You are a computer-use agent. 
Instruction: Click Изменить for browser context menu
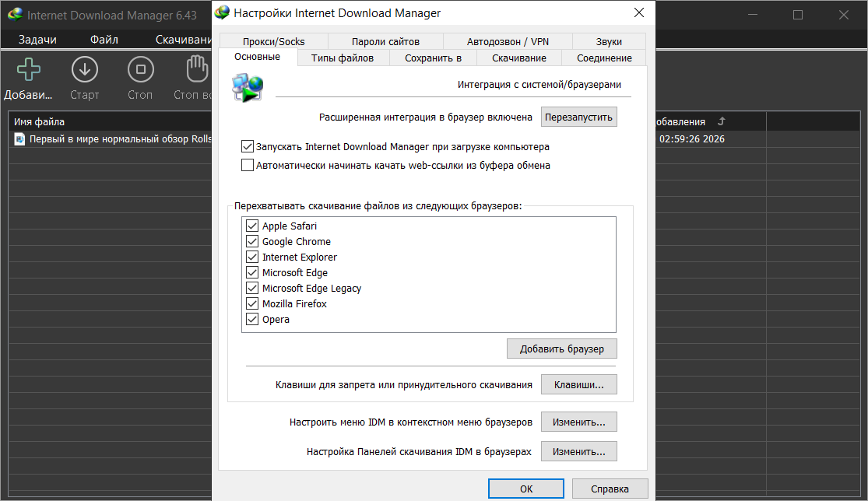click(x=578, y=422)
